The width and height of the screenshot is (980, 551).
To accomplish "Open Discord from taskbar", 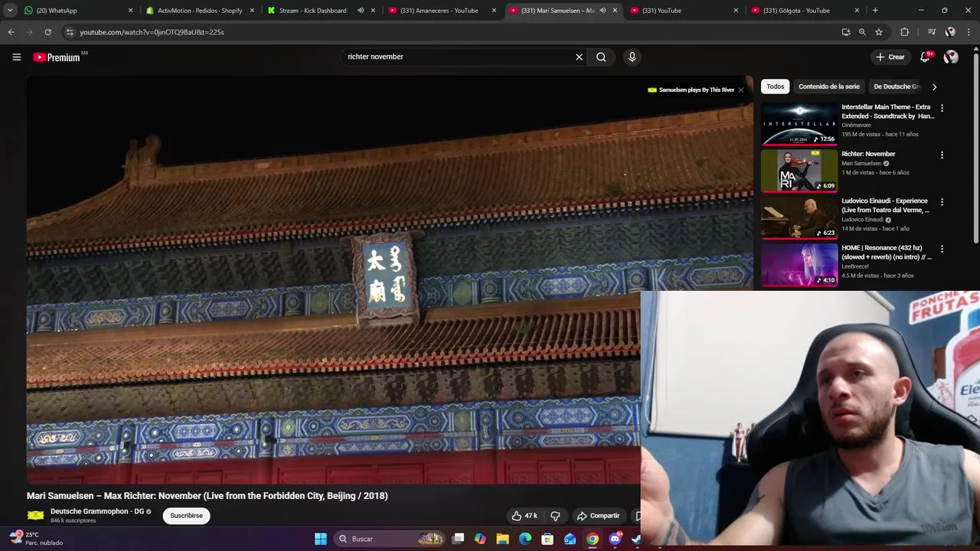I will [x=615, y=539].
